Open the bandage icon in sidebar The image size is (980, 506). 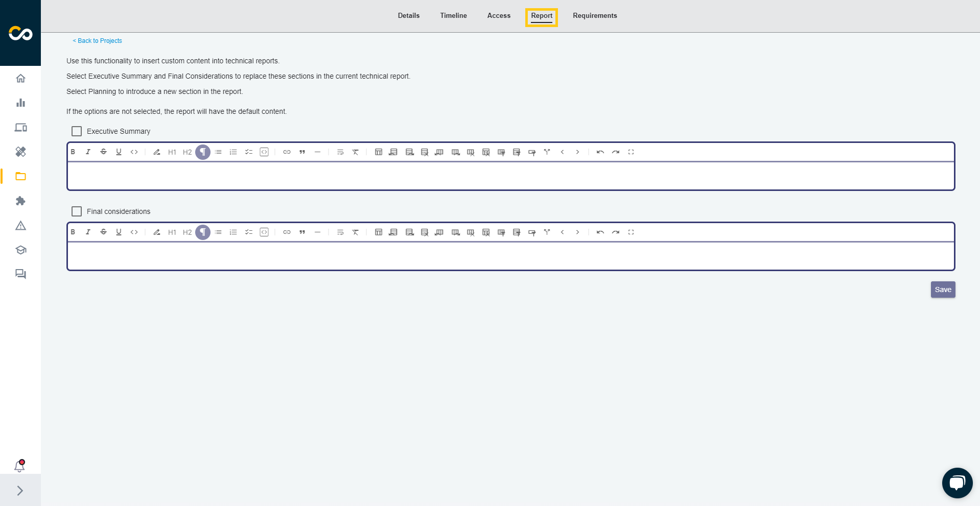click(x=20, y=152)
